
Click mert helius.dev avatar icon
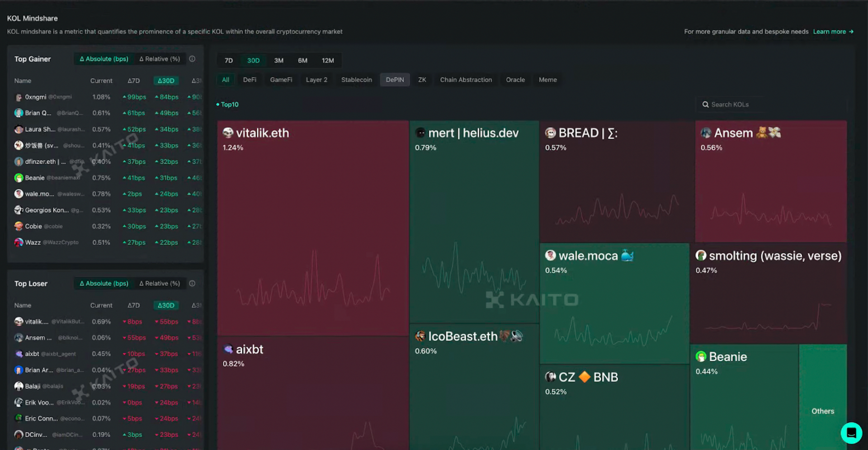[420, 133]
